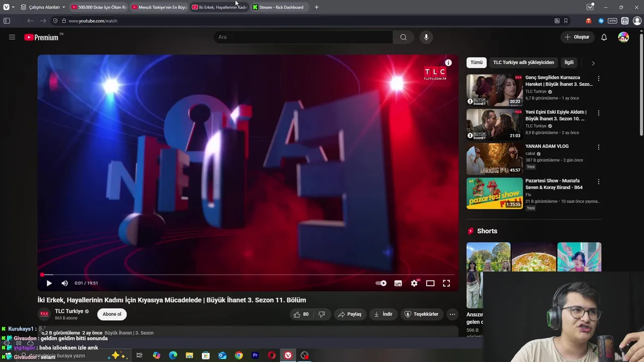Seek on the video progress bar
644x362 pixels.
[x=248, y=275]
